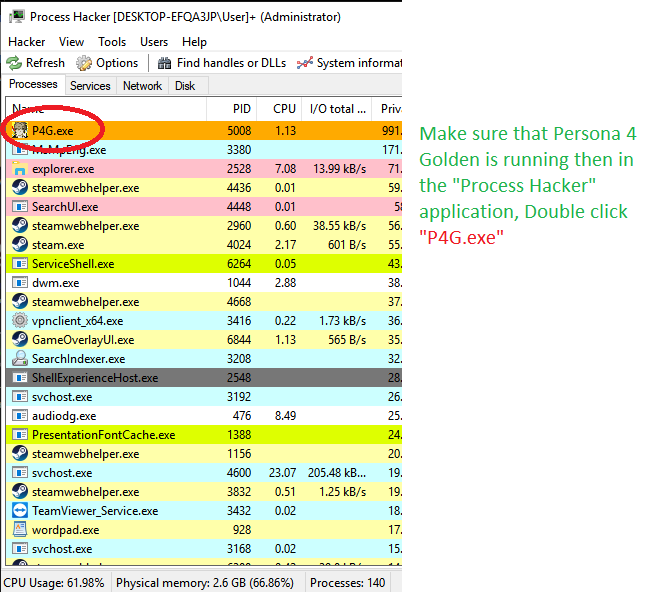Click the TeamViewer_Service.exe icon
Screen dimensions: 650x609
tap(19, 510)
